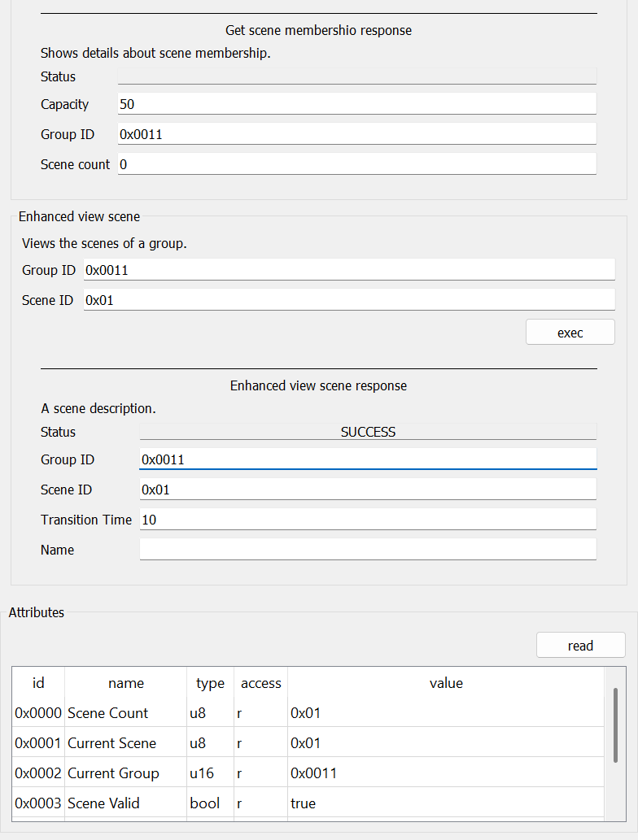Click the empty Status field in membership response
638x840 pixels.
[357, 76]
